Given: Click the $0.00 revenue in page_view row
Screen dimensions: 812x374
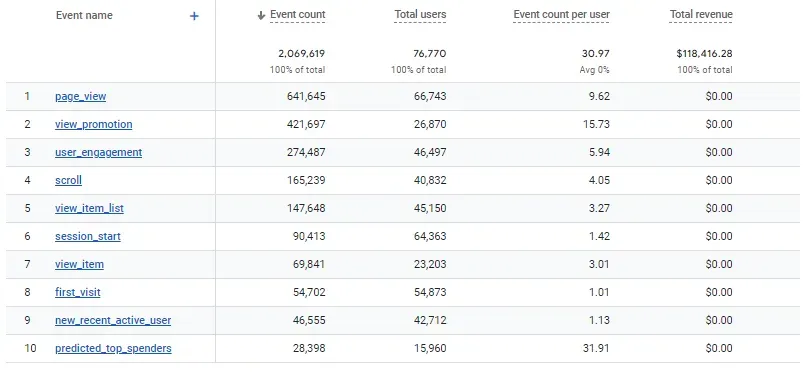Looking at the screenshot, I should pyautogui.click(x=719, y=96).
